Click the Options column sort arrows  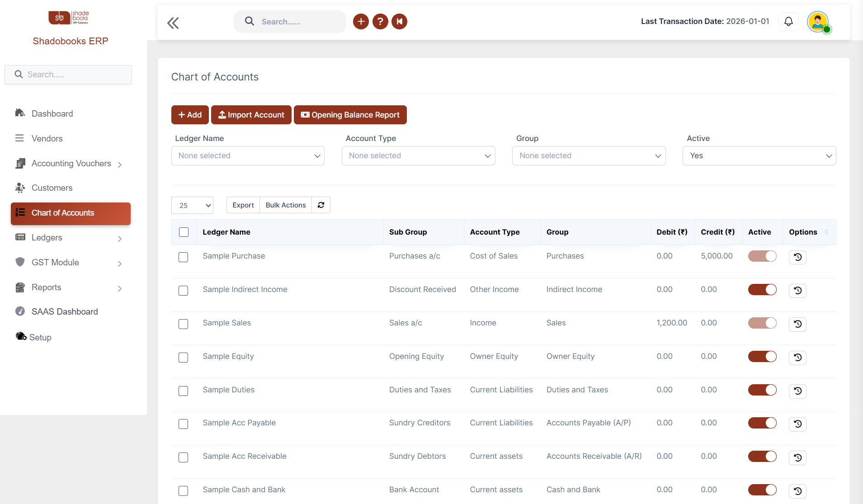click(826, 232)
